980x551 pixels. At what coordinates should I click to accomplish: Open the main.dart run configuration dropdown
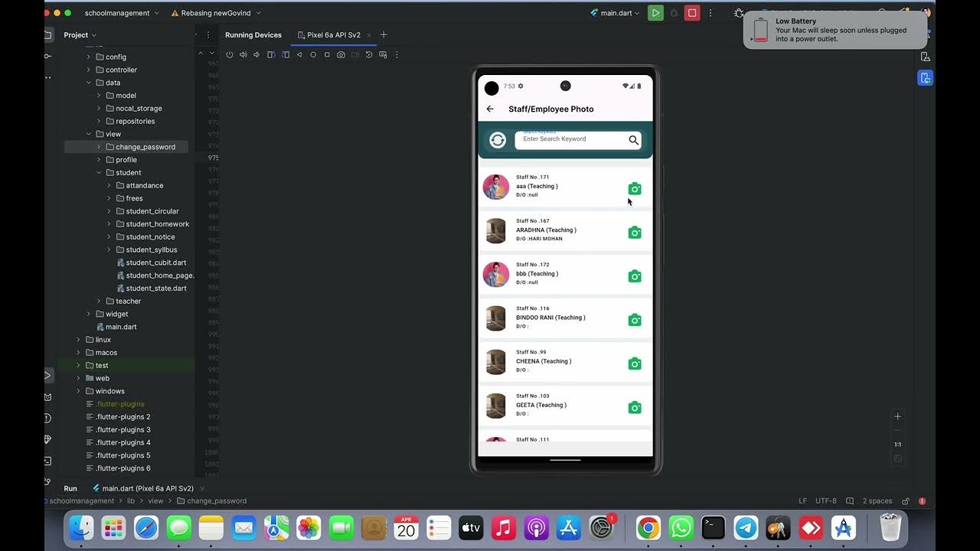click(615, 13)
